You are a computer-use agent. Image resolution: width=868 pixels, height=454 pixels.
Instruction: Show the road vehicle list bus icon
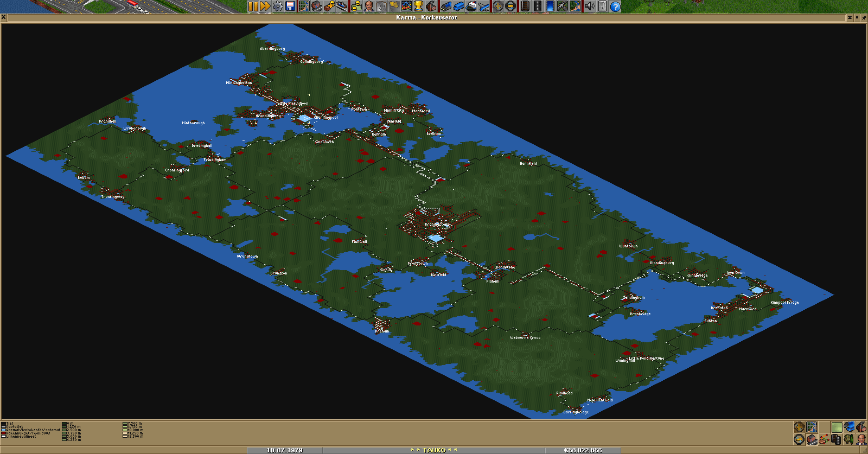pyautogui.click(x=459, y=7)
